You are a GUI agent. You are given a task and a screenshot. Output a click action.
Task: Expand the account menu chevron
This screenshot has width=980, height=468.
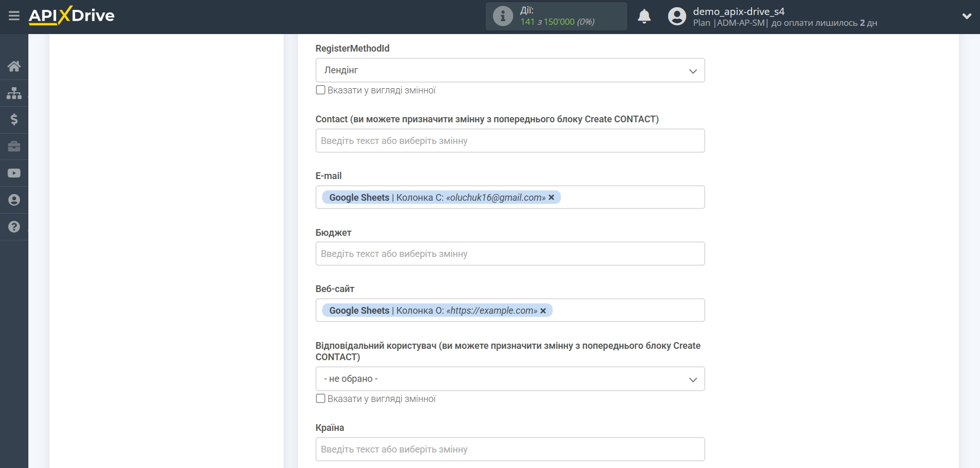click(967, 16)
